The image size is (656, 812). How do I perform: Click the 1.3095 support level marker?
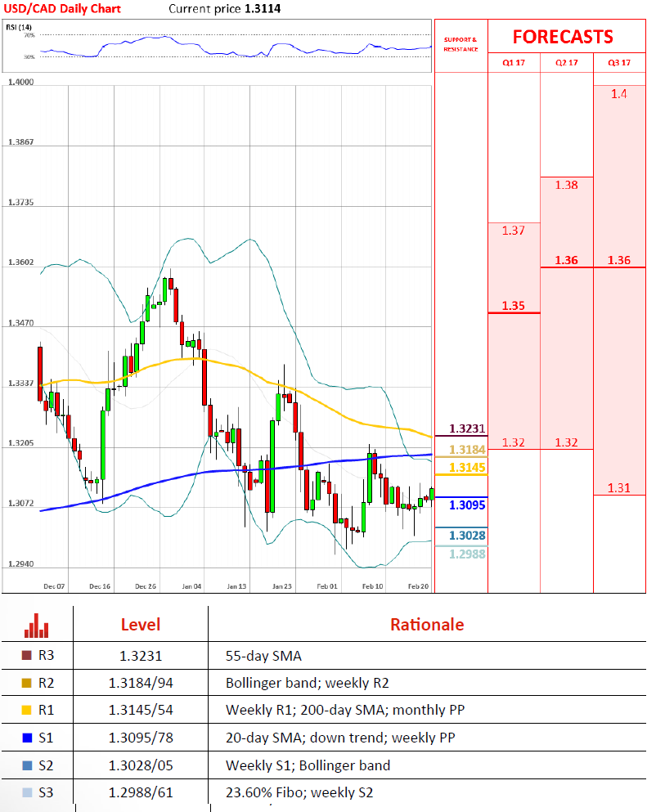(467, 505)
